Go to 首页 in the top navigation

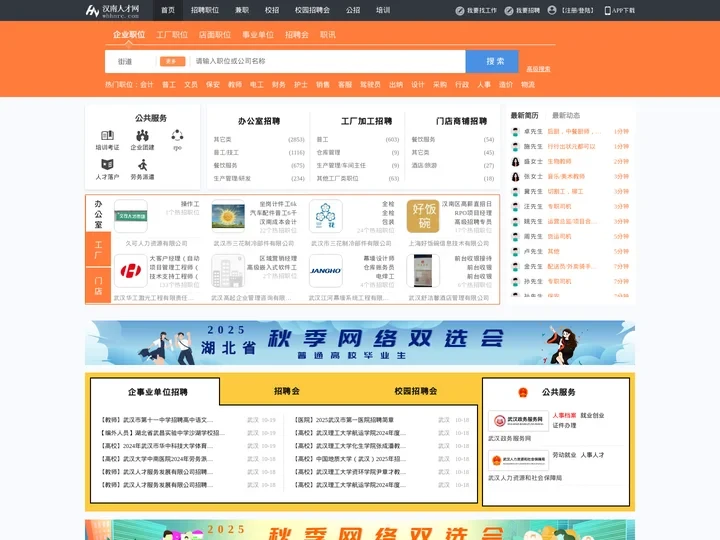coord(168,10)
